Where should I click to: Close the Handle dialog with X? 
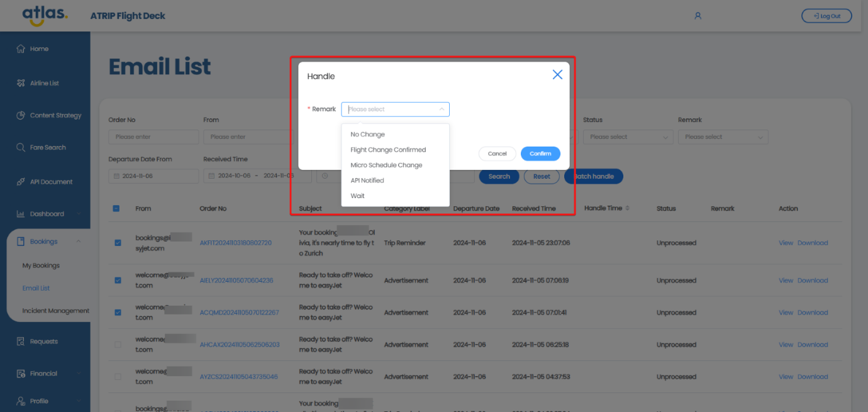click(x=557, y=75)
